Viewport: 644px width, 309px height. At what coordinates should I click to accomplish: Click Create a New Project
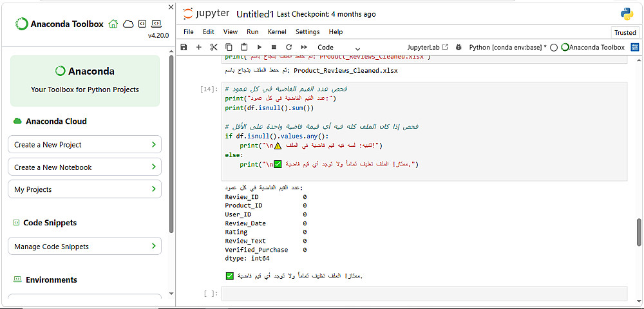[84, 144]
